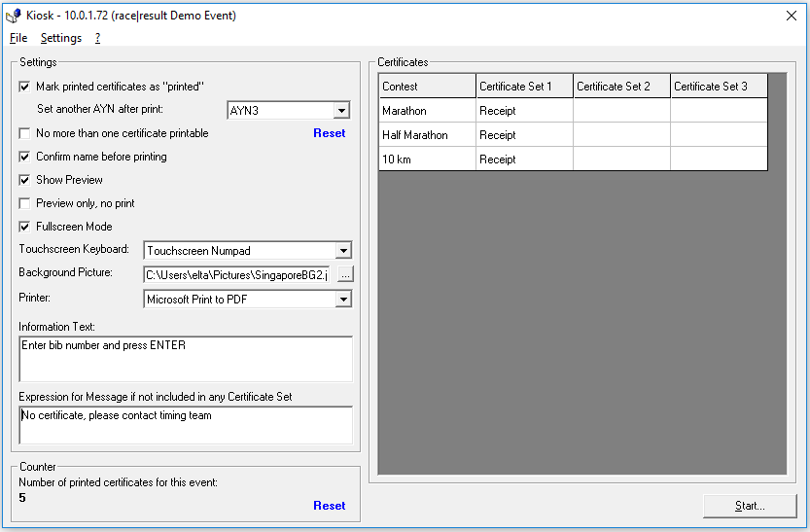Open the Settings menu
The height and width of the screenshot is (532, 810).
click(x=61, y=38)
